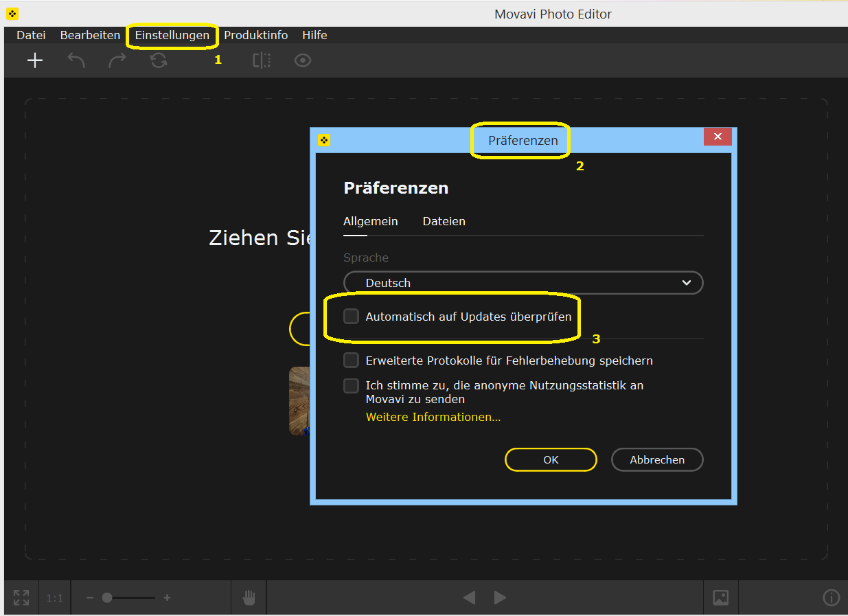Enable Erweiterte Protokolle für Fehlerbehebung checkbox
Screen dimensions: 848x616
[351, 361]
